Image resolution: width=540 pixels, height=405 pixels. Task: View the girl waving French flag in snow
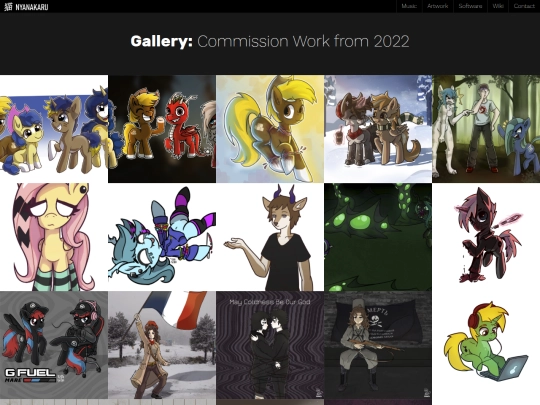(x=162, y=345)
